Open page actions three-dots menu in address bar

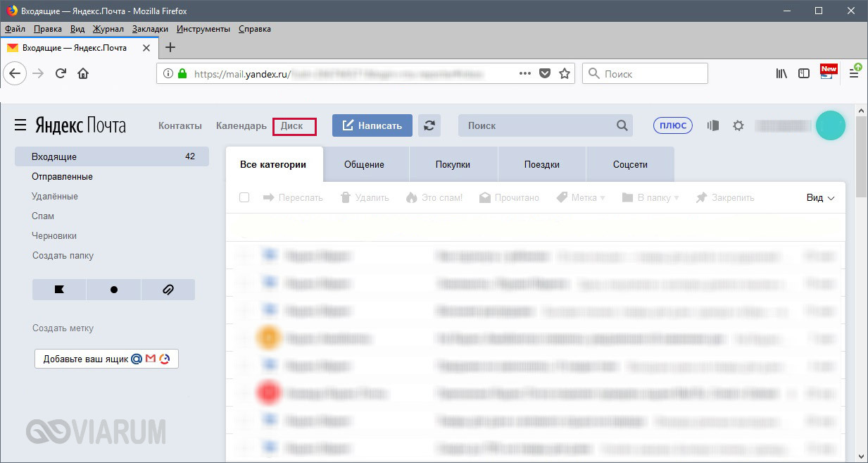525,73
